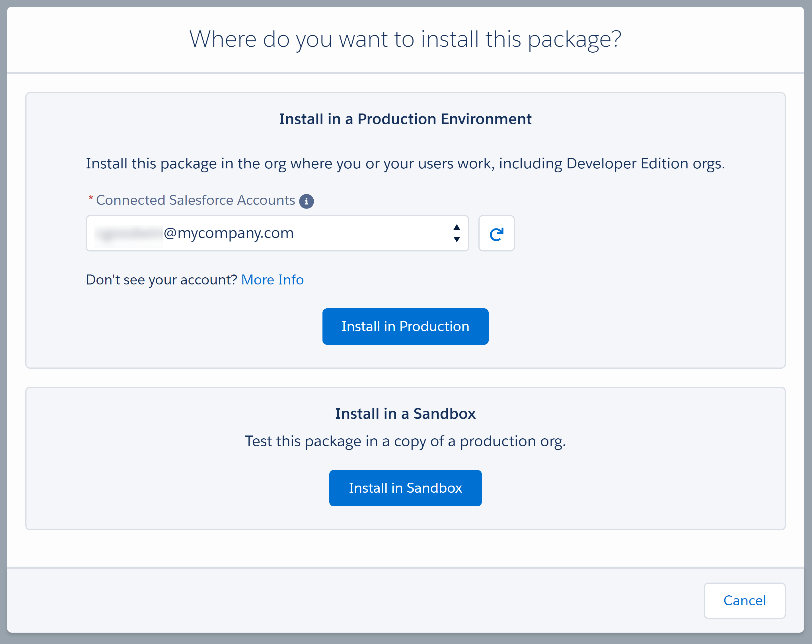The width and height of the screenshot is (812, 644).
Task: Click the "Install this package in the org" description
Action: 405,164
